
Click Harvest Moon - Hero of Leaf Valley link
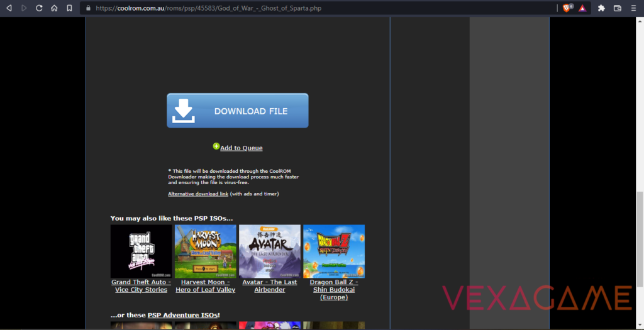206,286
